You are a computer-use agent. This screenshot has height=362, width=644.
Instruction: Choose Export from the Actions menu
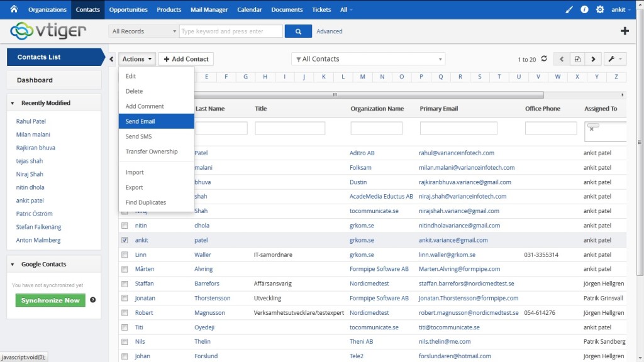pyautogui.click(x=157, y=187)
